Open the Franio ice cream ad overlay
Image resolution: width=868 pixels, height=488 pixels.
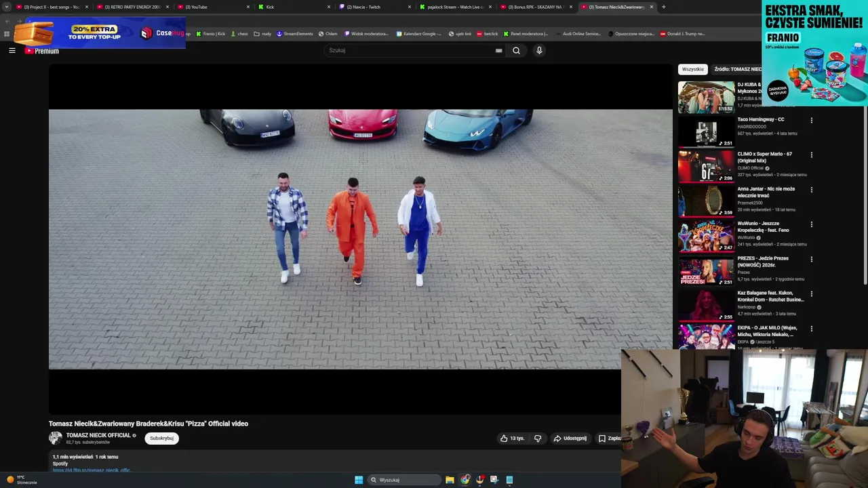814,53
